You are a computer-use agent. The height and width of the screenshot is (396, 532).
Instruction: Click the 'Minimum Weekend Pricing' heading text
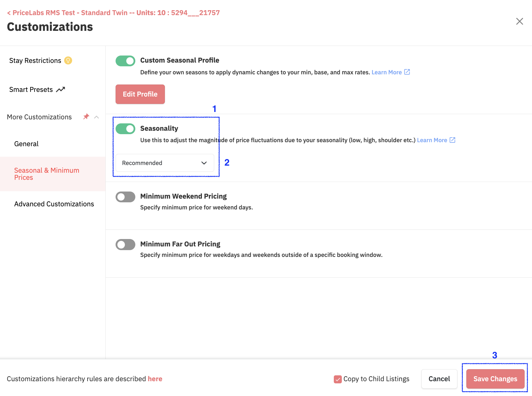click(183, 196)
